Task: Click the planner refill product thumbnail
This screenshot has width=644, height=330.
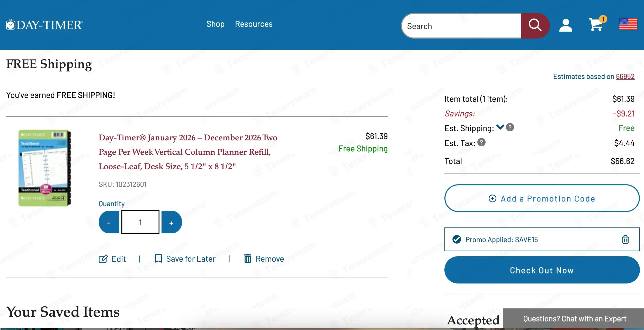Action: pos(44,168)
